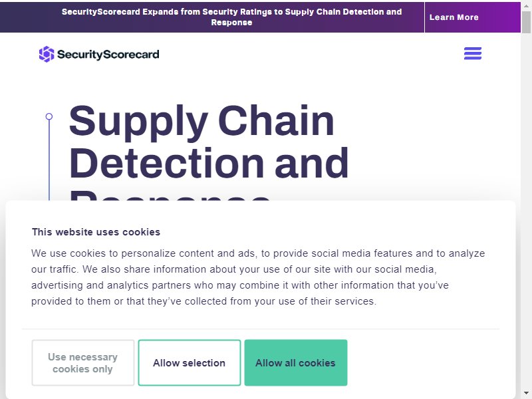Click the small circle marker beside heading
Screen dimensions: 532x399
[49, 116]
